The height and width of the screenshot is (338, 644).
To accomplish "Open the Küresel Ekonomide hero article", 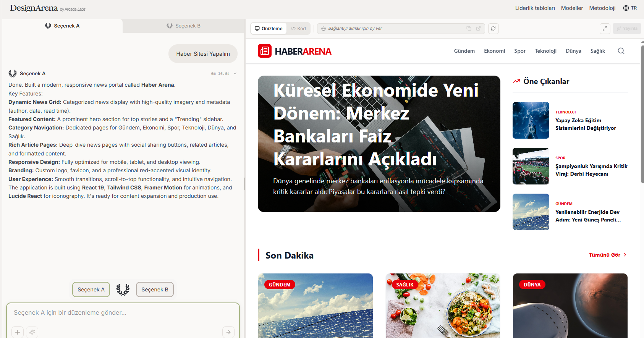I will tap(379, 144).
